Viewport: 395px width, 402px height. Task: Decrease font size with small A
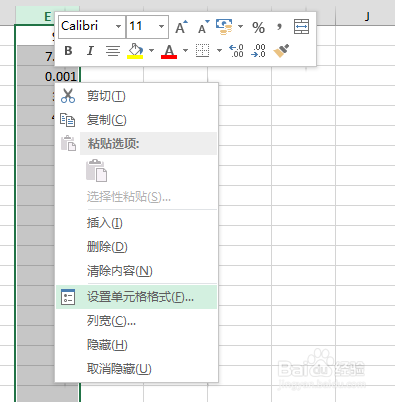coord(203,27)
